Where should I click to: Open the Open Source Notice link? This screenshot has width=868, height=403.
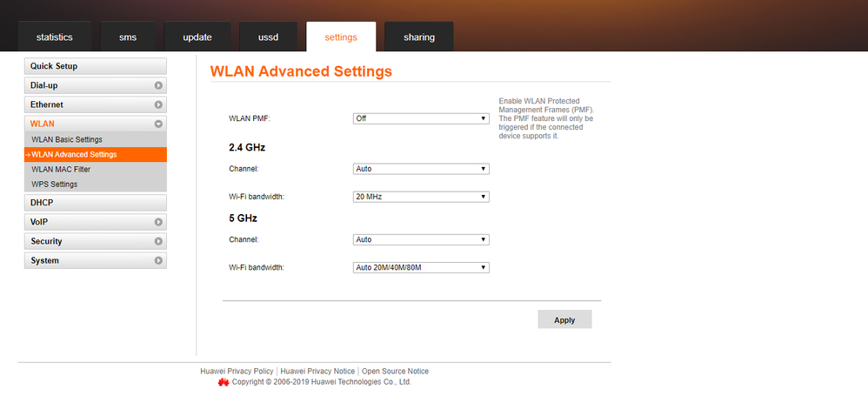tap(395, 372)
